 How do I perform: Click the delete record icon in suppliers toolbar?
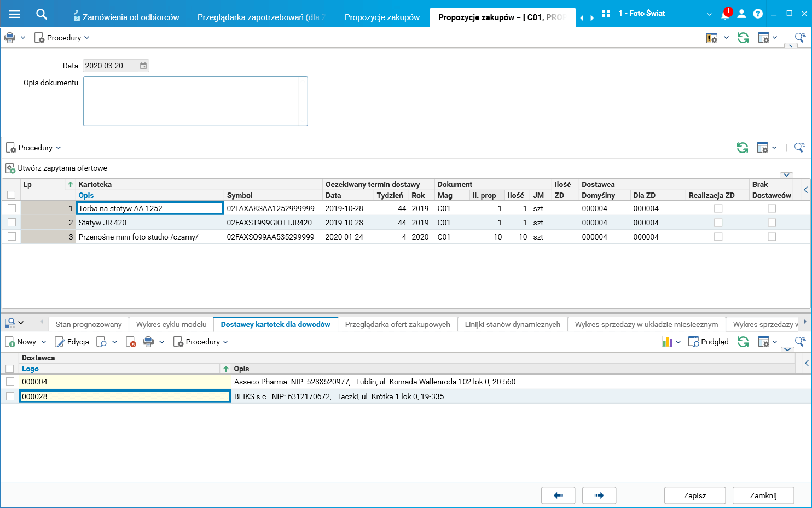point(131,342)
